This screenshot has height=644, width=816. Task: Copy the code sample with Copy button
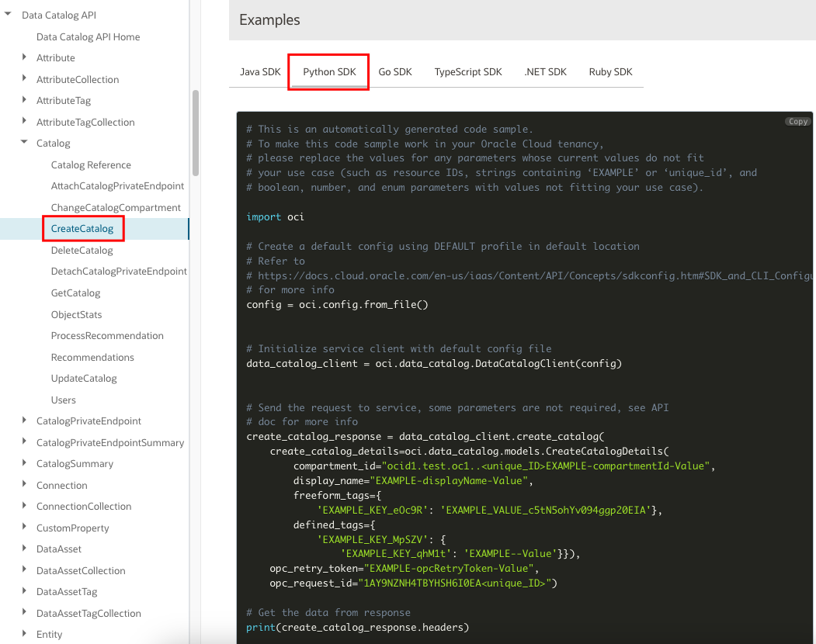tap(798, 121)
